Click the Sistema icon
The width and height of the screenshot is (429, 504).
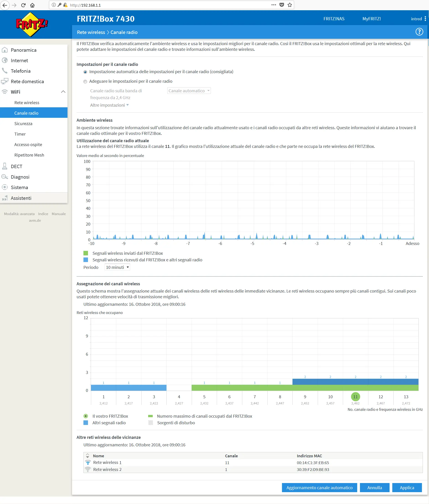pyautogui.click(x=5, y=187)
